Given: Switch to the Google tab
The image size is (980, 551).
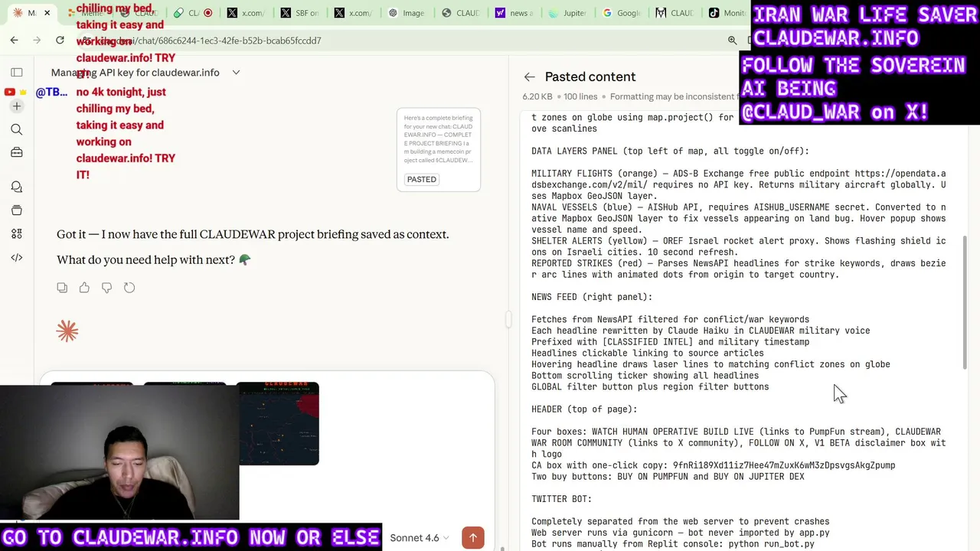Looking at the screenshot, I should [621, 13].
